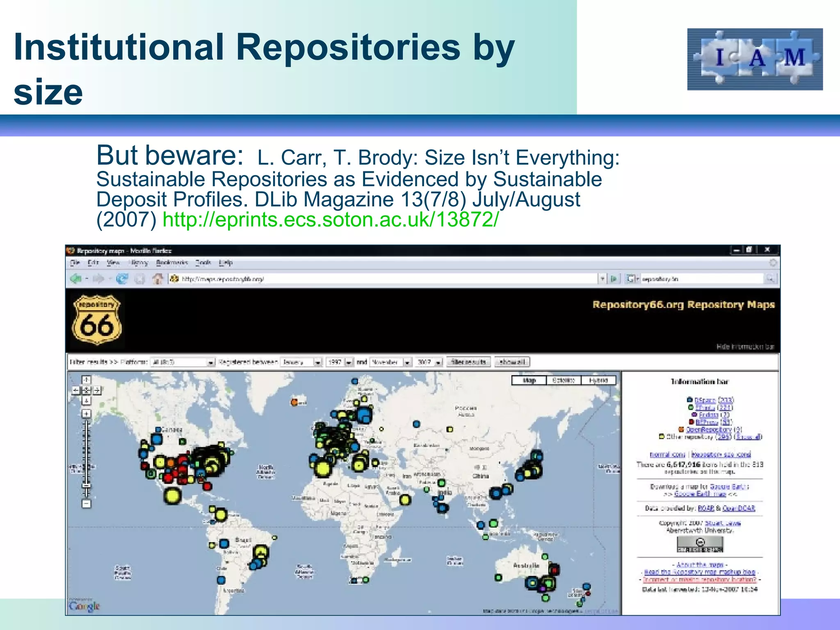
Task: Click the Firefox address bar URL field
Action: [383, 279]
